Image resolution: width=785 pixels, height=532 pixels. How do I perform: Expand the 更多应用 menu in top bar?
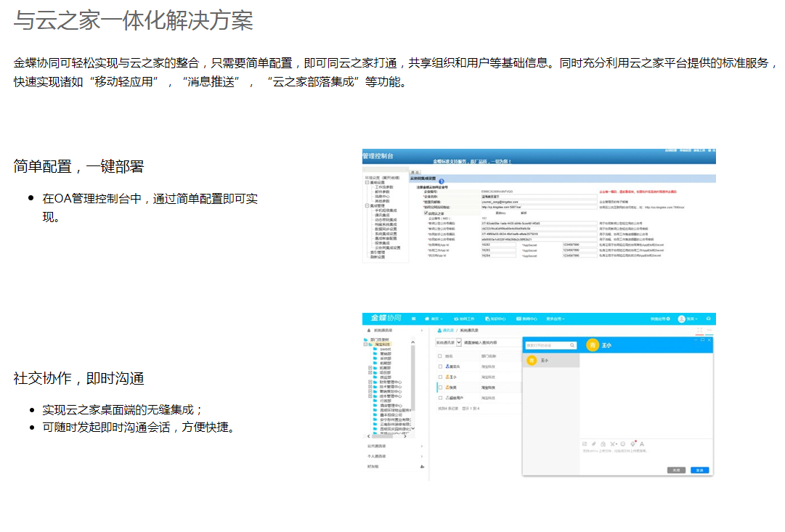[x=556, y=319]
